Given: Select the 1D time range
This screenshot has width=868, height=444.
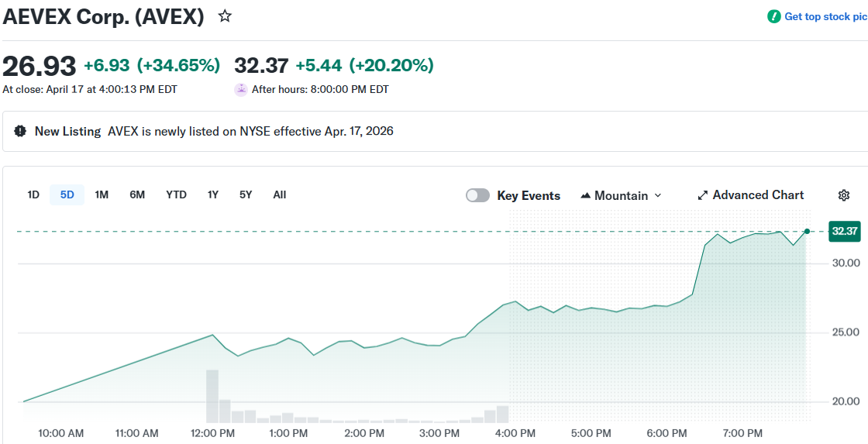Looking at the screenshot, I should point(33,194).
